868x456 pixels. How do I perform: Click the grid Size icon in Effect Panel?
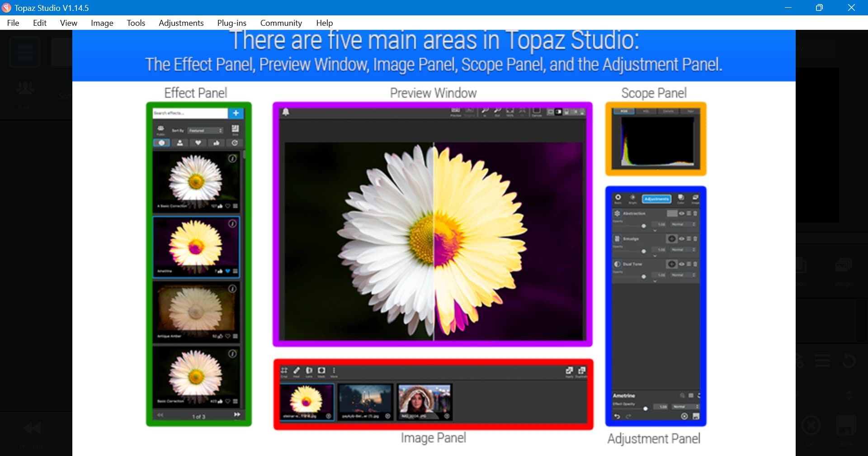pyautogui.click(x=236, y=130)
